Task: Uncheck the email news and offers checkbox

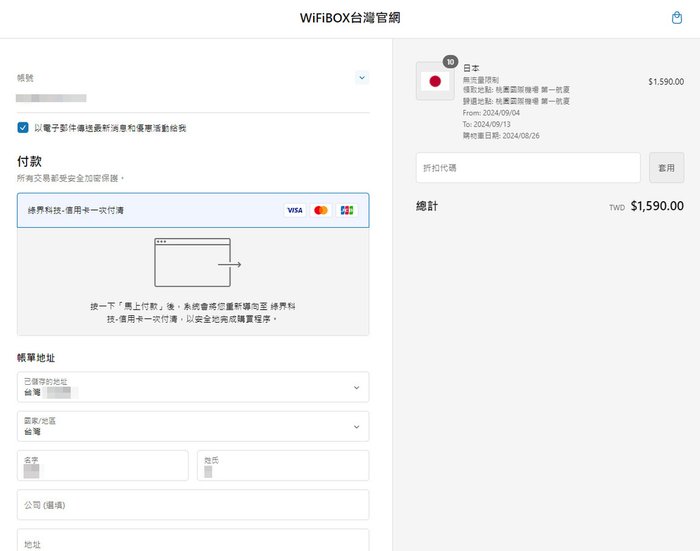Action: pos(23,128)
